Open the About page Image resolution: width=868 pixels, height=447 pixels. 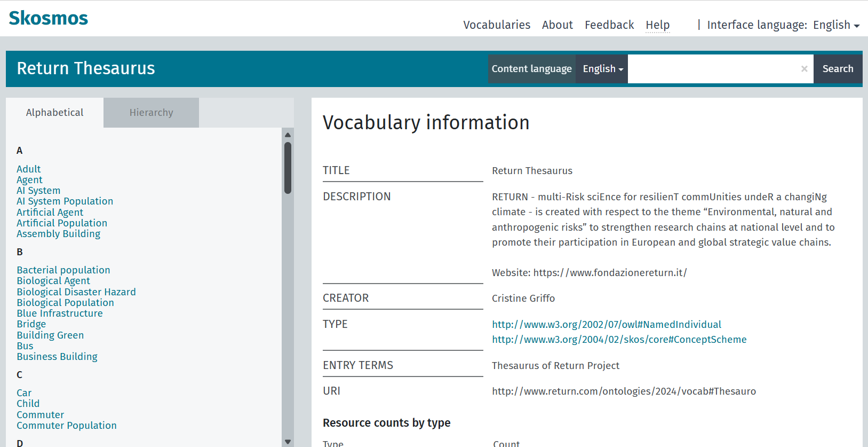click(x=557, y=25)
